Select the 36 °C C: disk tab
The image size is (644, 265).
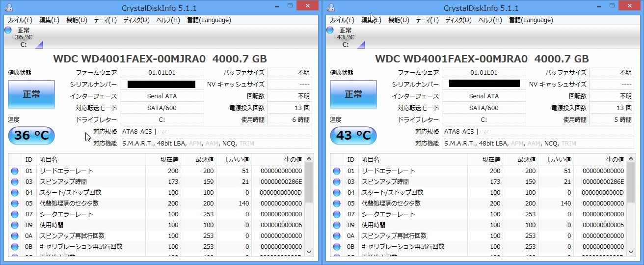click(x=23, y=37)
